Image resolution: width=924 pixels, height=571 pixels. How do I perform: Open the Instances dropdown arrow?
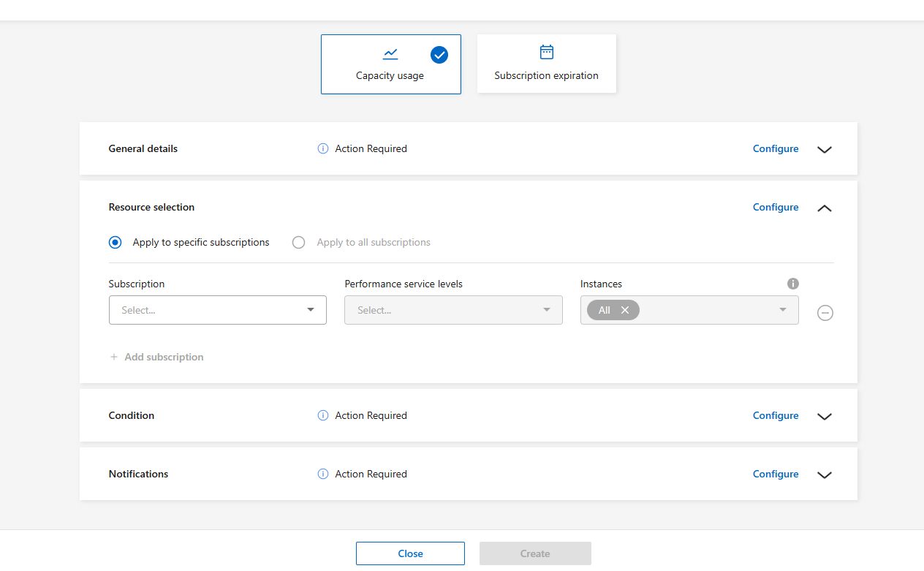pos(783,310)
